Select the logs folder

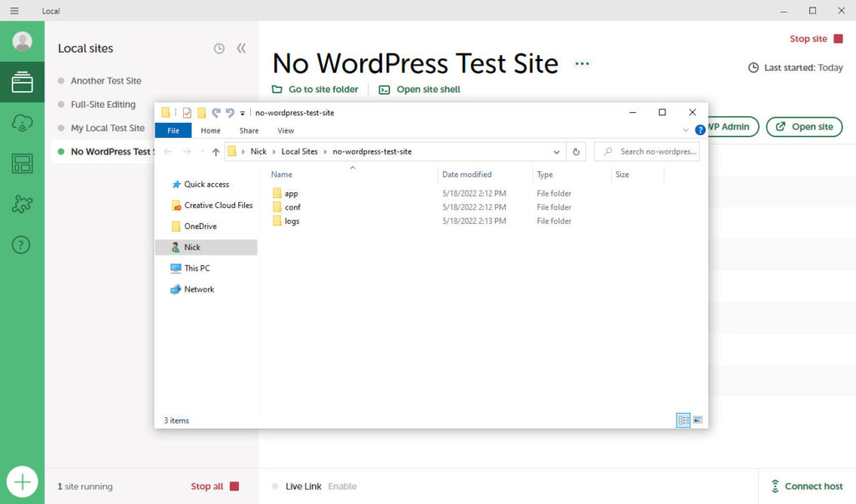click(286, 221)
